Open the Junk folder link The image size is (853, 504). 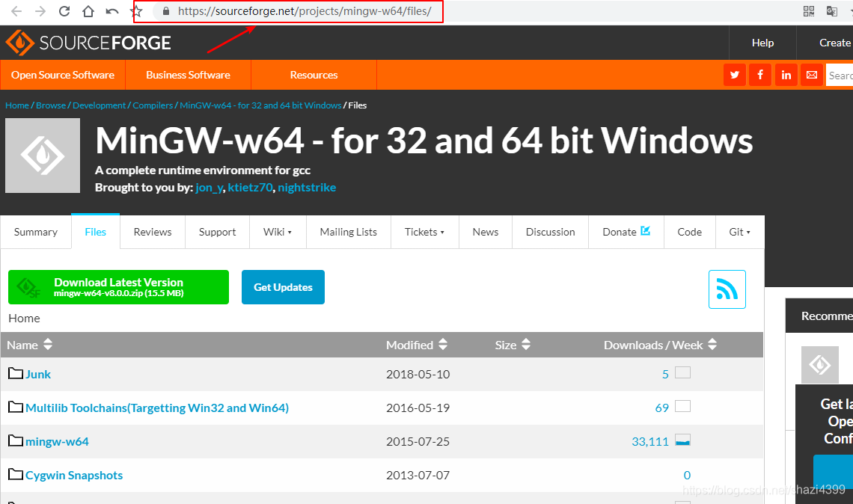[38, 374]
